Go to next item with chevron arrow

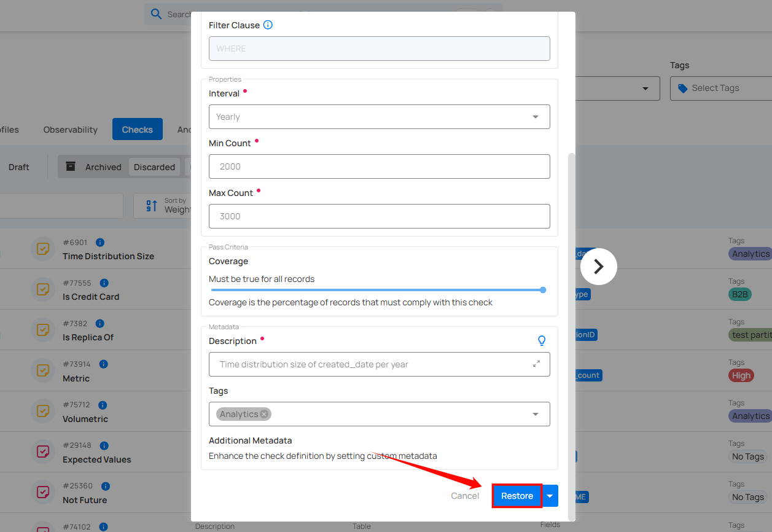[x=599, y=267]
